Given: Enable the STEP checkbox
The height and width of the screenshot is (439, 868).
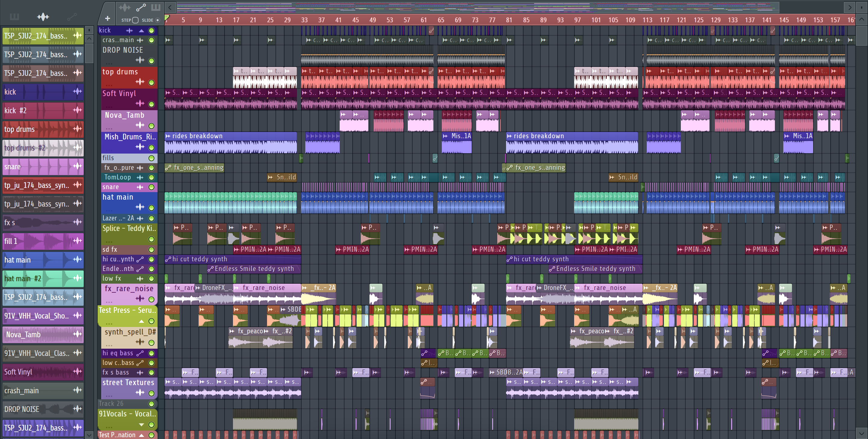Looking at the screenshot, I should click(135, 20).
